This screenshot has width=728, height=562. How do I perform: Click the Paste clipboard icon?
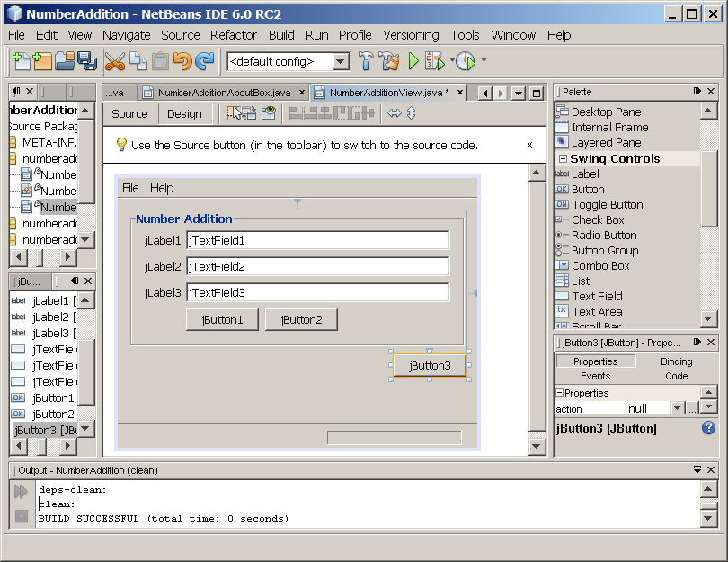pyautogui.click(x=160, y=61)
